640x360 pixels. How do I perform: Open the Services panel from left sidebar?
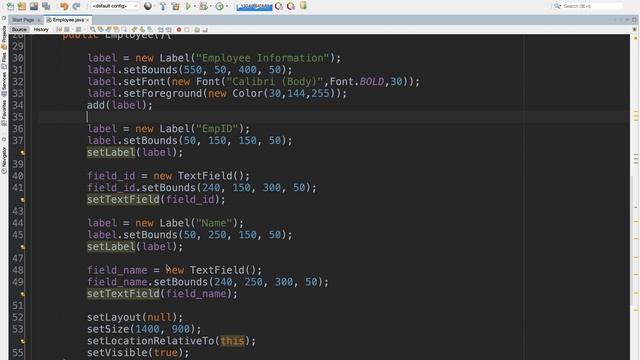[x=4, y=83]
